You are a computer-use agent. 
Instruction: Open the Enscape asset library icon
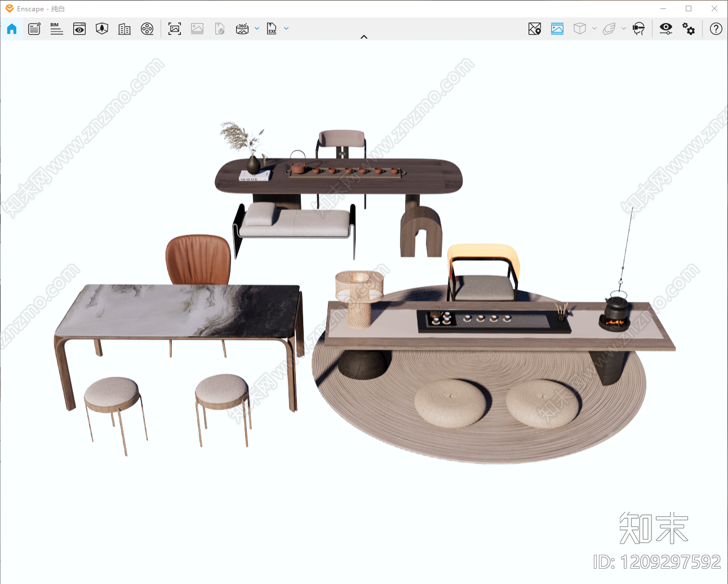click(x=102, y=29)
